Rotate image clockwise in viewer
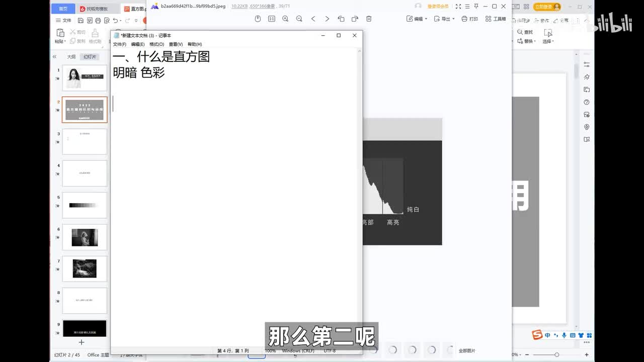This screenshot has height=362, width=644. pyautogui.click(x=355, y=19)
